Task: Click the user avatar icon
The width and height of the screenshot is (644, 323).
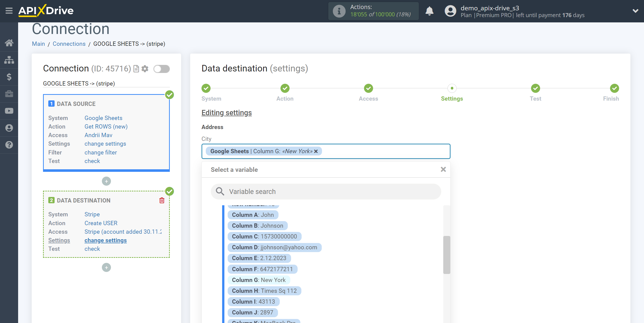Action: (x=450, y=11)
